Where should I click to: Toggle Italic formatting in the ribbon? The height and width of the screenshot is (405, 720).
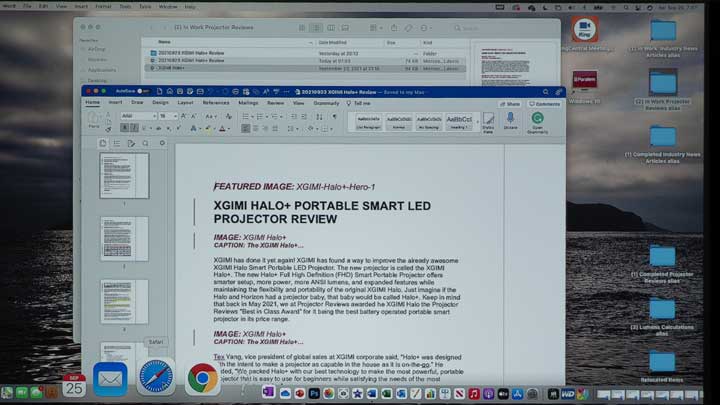tap(134, 128)
